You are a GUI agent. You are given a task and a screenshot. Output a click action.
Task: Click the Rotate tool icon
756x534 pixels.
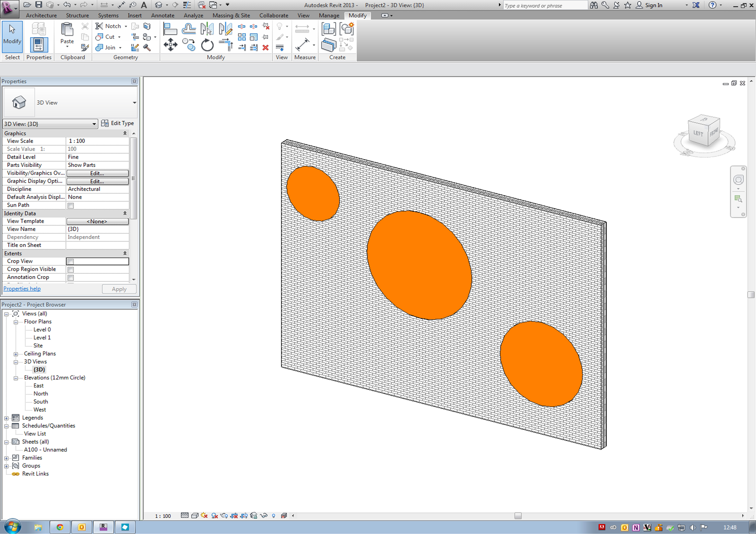coord(207,45)
